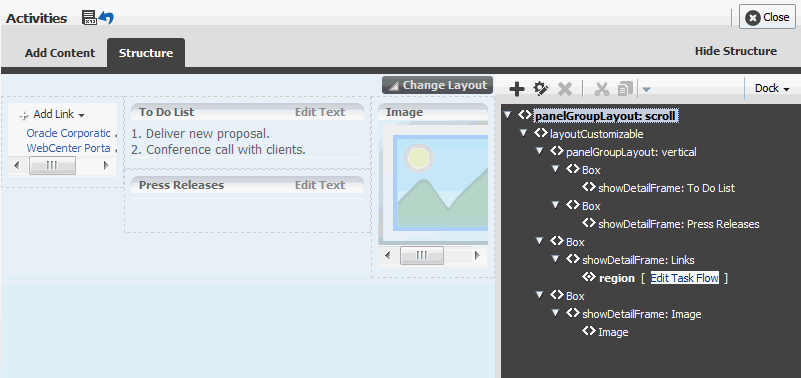Collapse the showDetailFrame: Image node
This screenshot has height=378, width=801.
click(556, 313)
